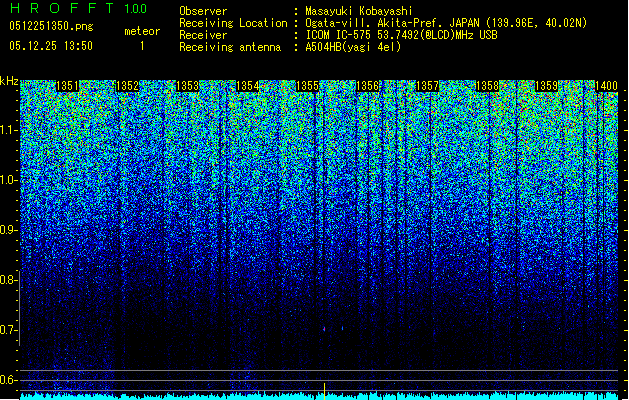Click the 1356 time marker

(x=367, y=86)
